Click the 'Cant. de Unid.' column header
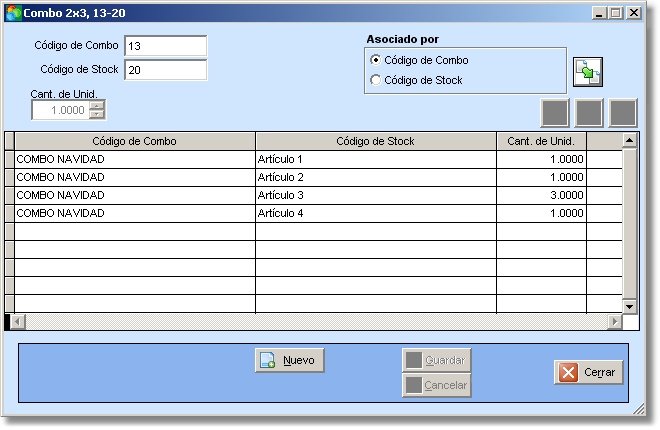 [540, 141]
